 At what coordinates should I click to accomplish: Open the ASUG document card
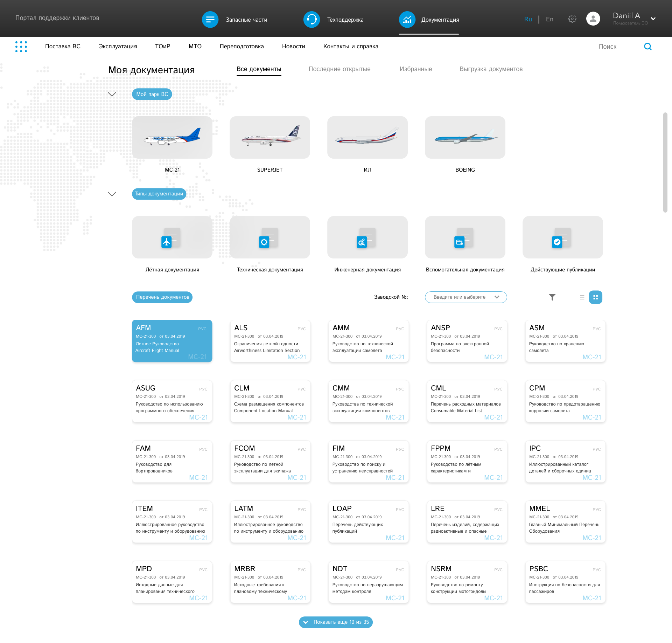tap(172, 401)
